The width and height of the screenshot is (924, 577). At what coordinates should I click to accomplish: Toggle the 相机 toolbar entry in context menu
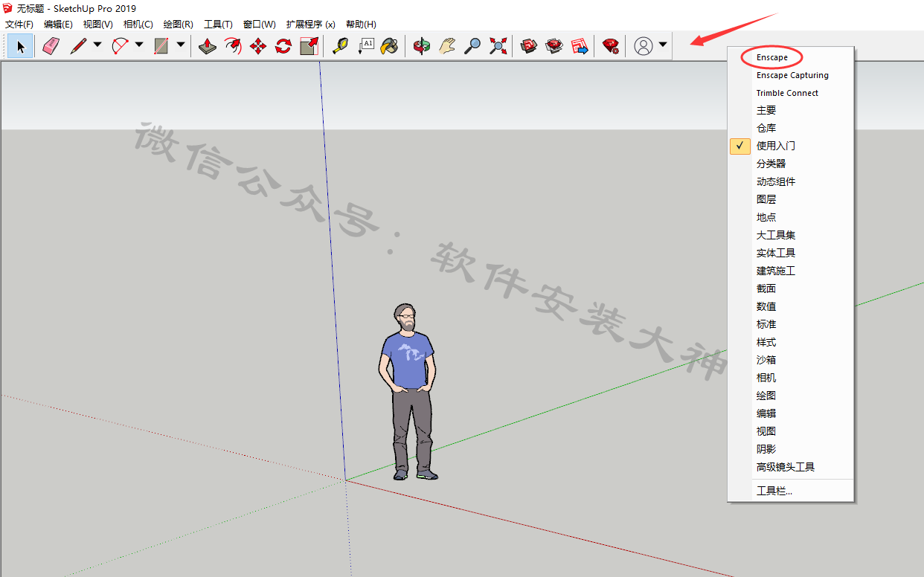pyautogui.click(x=791, y=378)
